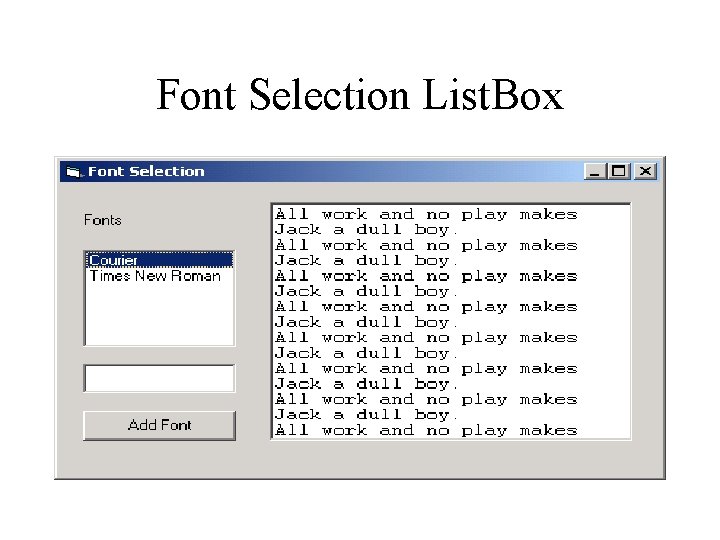Click inside the sample text box

(451, 321)
